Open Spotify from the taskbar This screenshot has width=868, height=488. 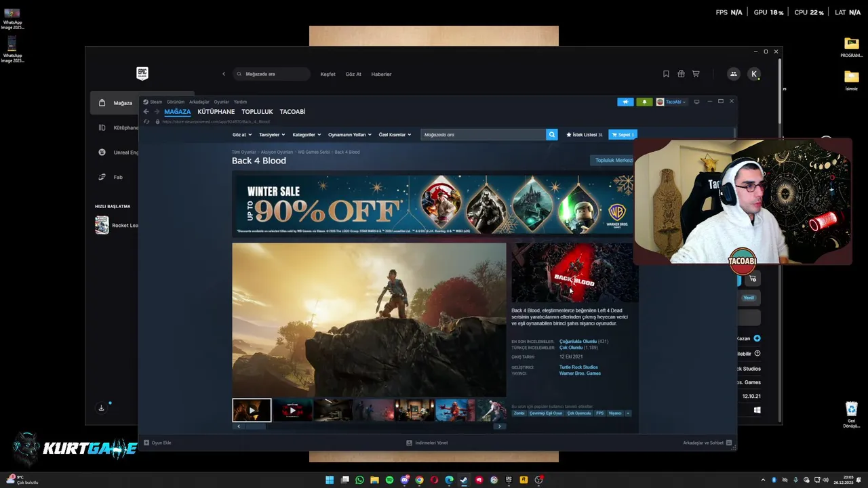pos(389,480)
